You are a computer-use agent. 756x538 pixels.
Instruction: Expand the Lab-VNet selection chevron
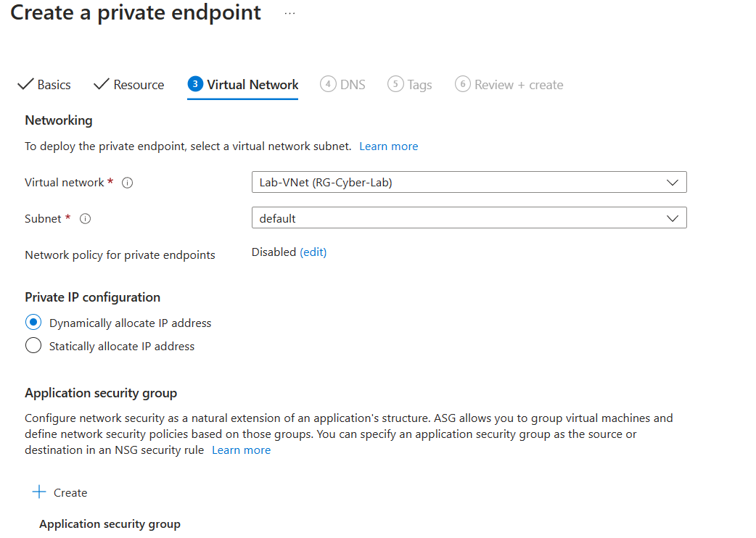click(673, 182)
